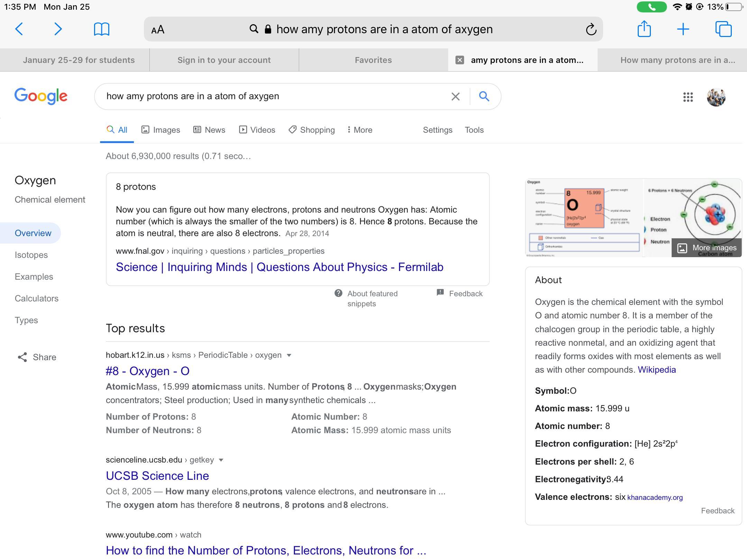Close the current Safari tab
The height and width of the screenshot is (560, 747).
coord(460,60)
